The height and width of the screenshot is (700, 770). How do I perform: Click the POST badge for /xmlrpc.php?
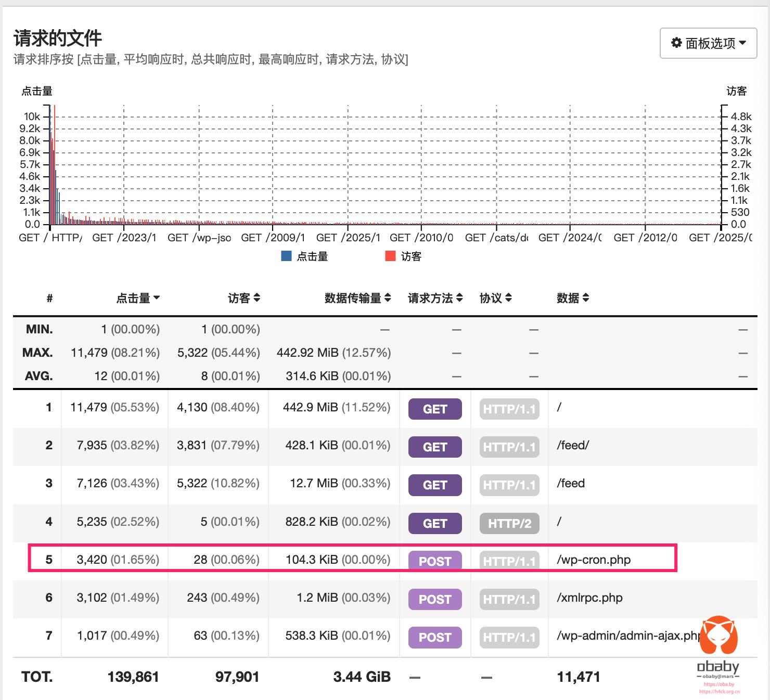tap(435, 599)
